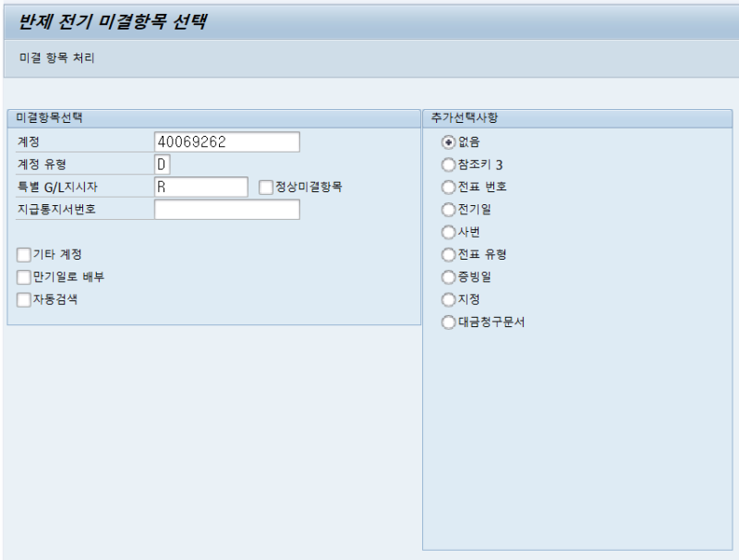The image size is (739, 560).
Task: Select 전표 번호 option
Action: [x=447, y=187]
